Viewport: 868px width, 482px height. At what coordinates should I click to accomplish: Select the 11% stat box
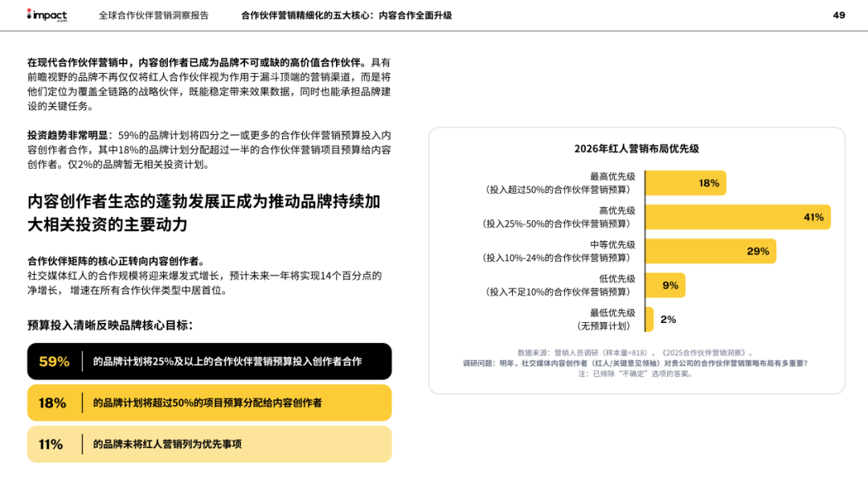tap(209, 443)
